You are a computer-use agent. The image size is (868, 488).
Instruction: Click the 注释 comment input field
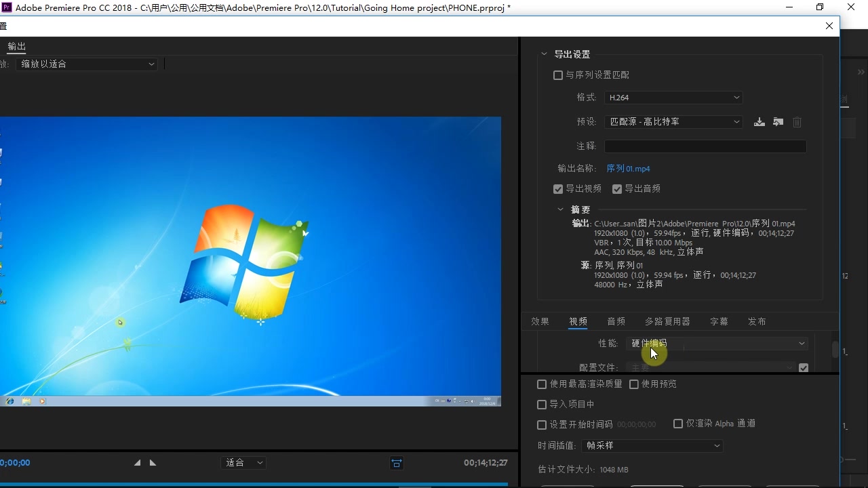tap(705, 146)
